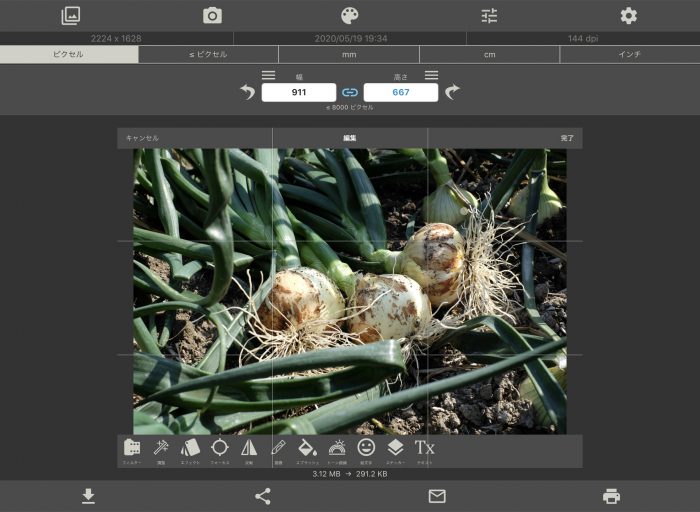Viewport: 700px width, 512px height.
Task: Share the image via share icon
Action: [262, 496]
